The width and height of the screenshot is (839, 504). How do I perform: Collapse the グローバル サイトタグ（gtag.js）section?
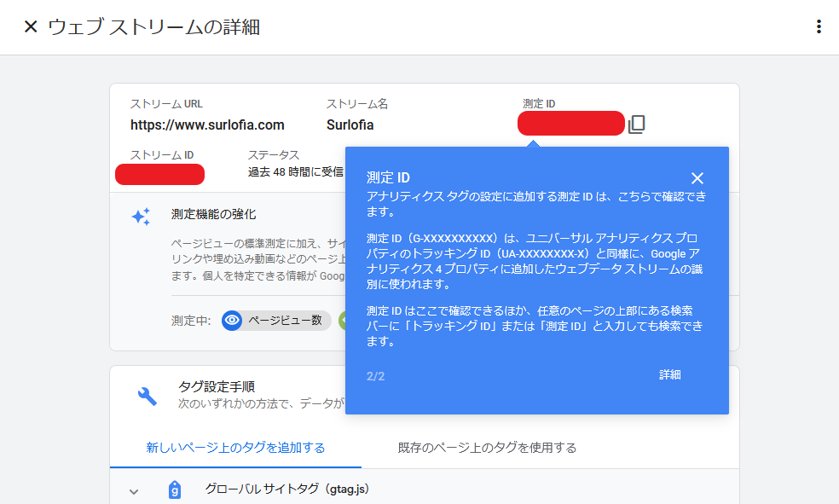pos(132,491)
